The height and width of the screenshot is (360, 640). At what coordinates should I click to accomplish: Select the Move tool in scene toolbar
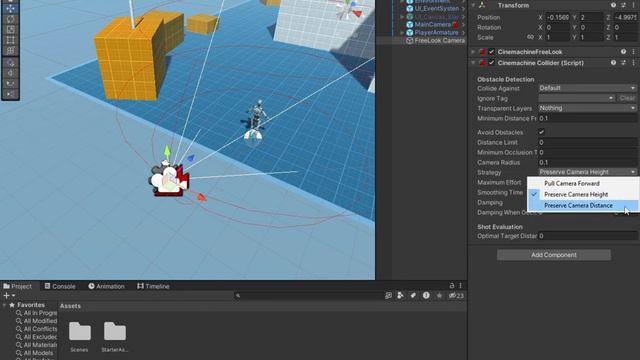(x=10, y=8)
